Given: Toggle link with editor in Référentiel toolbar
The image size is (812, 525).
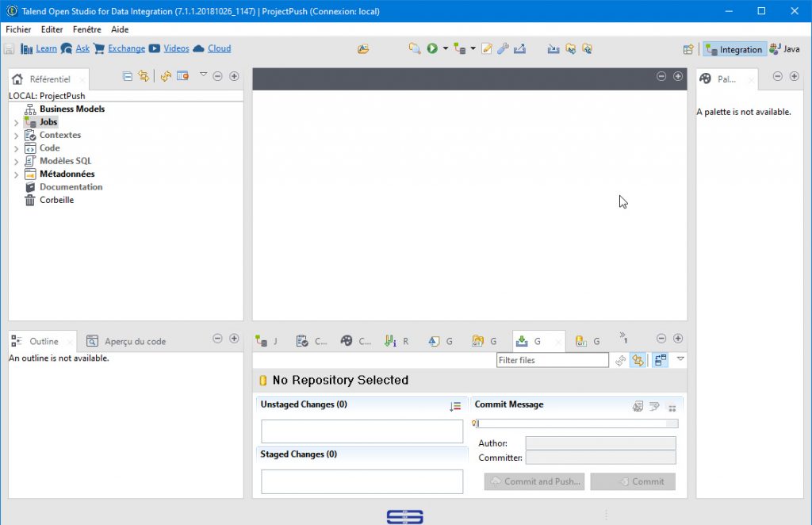Looking at the screenshot, I should pos(144,76).
